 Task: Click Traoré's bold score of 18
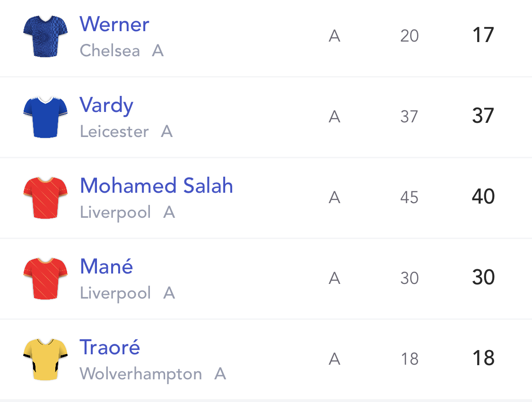coord(483,358)
